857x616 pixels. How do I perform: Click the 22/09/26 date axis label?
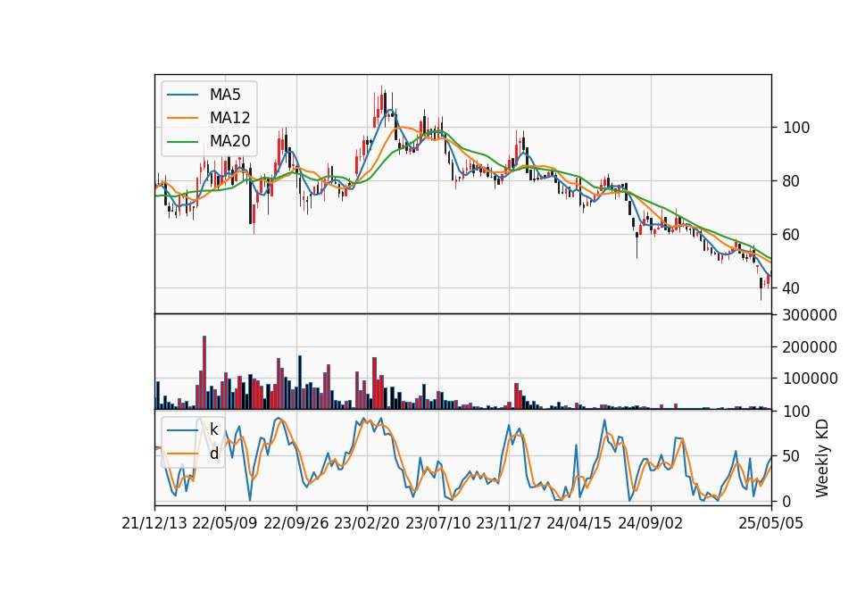296,523
